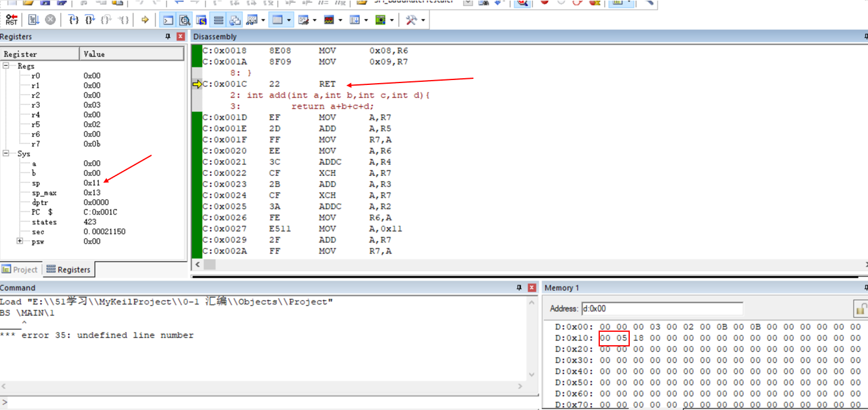Select the r7 register row
Viewport: 868px width, 410px height.
click(92, 144)
